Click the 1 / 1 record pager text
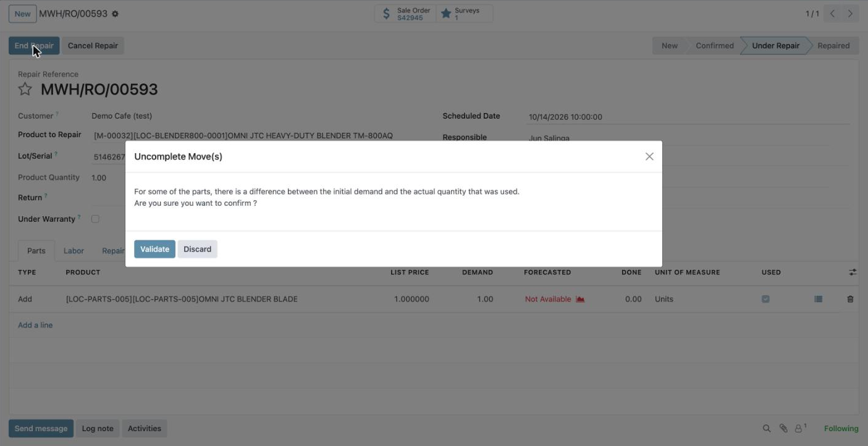 point(812,14)
